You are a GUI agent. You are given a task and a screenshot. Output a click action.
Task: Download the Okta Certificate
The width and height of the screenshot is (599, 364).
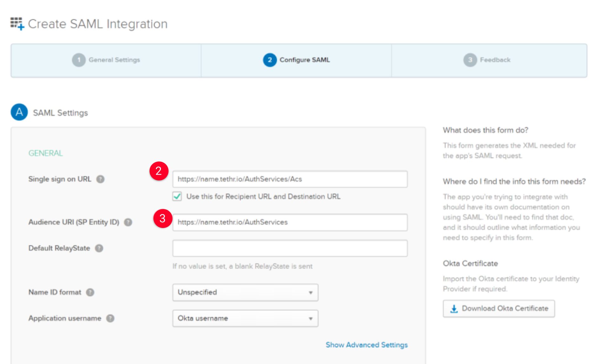click(x=498, y=308)
